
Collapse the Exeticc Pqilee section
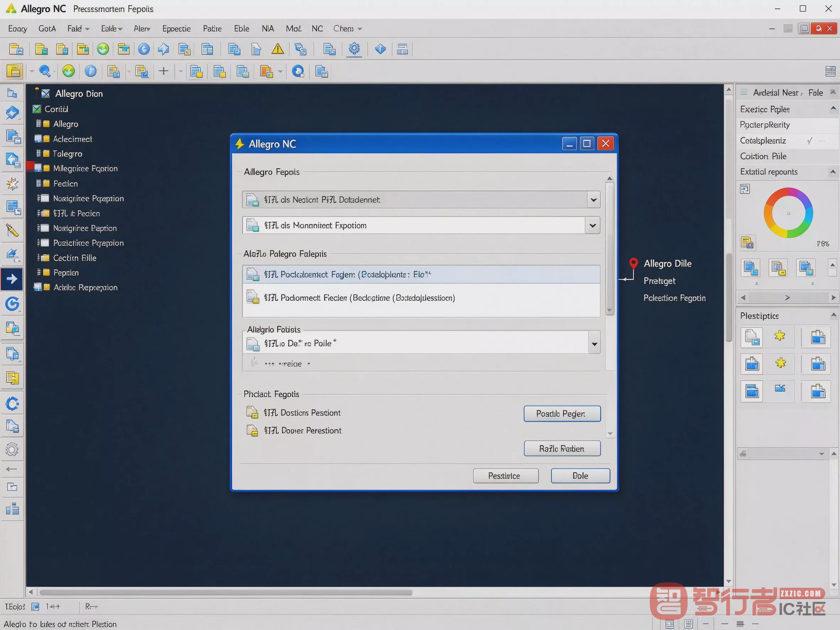click(x=833, y=109)
